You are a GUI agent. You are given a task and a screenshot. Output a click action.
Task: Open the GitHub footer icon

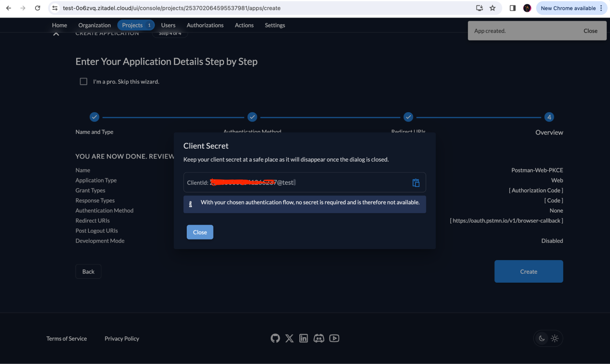pyautogui.click(x=275, y=338)
